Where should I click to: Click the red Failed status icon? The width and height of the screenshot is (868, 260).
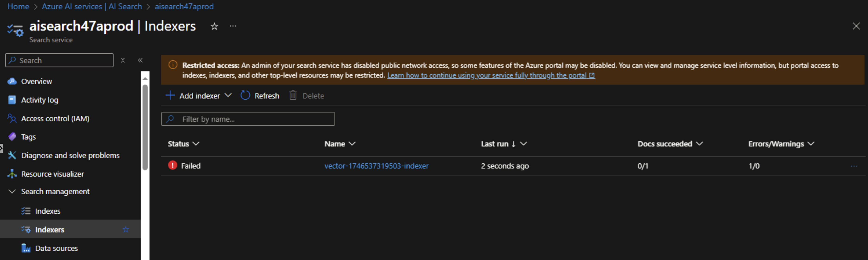(173, 165)
